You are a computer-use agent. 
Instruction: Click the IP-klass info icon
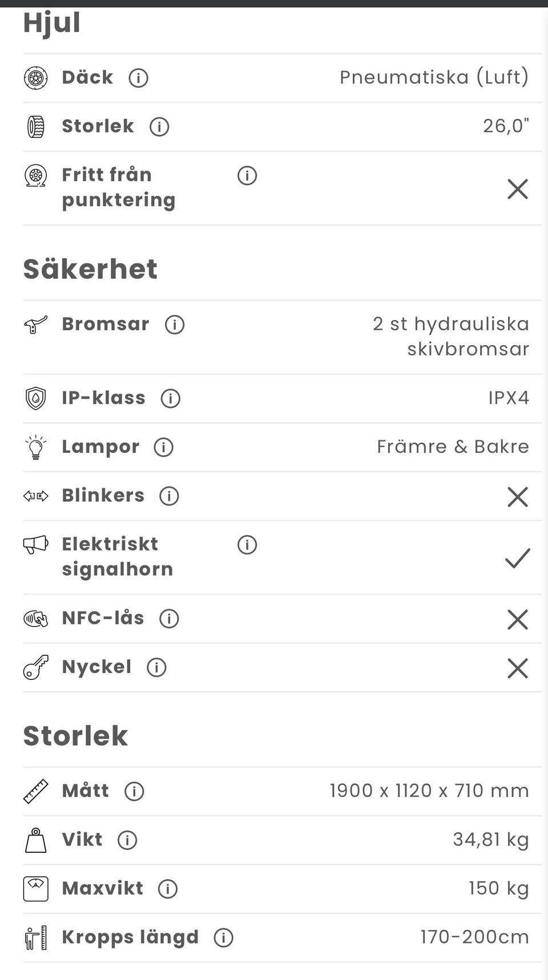170,398
